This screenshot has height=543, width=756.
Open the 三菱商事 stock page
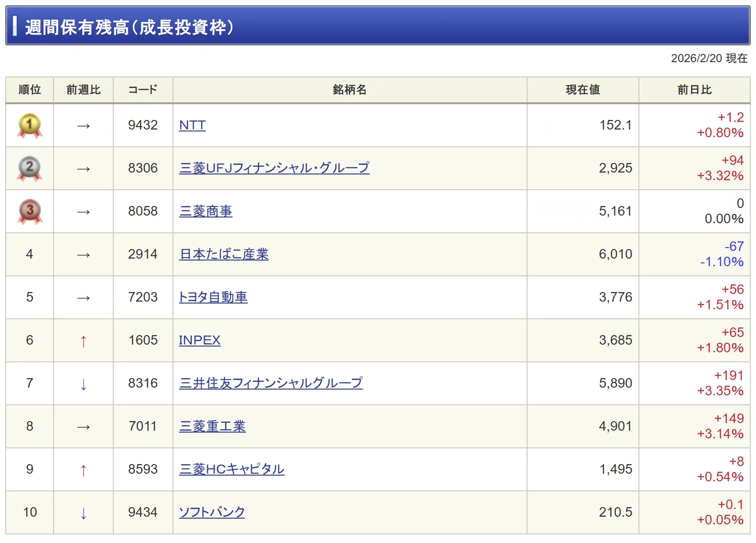205,211
